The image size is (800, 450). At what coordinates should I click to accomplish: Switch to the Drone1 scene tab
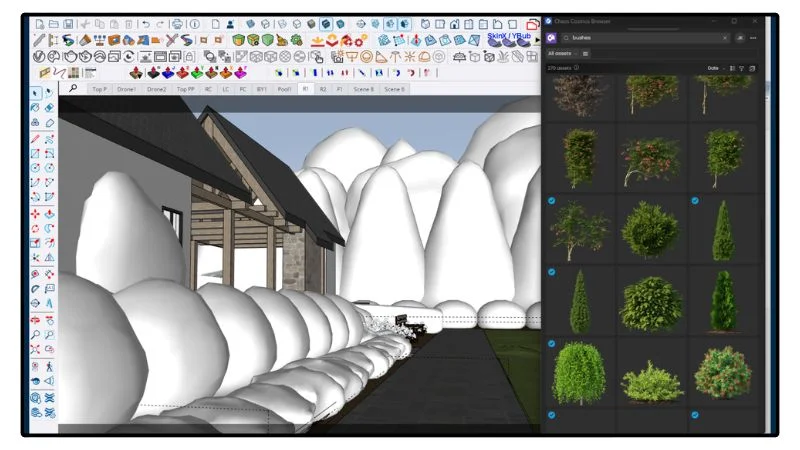tap(127, 89)
